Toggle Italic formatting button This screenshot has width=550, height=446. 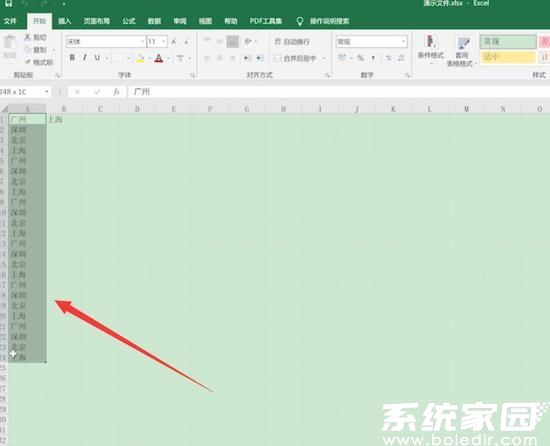[x=85, y=58]
